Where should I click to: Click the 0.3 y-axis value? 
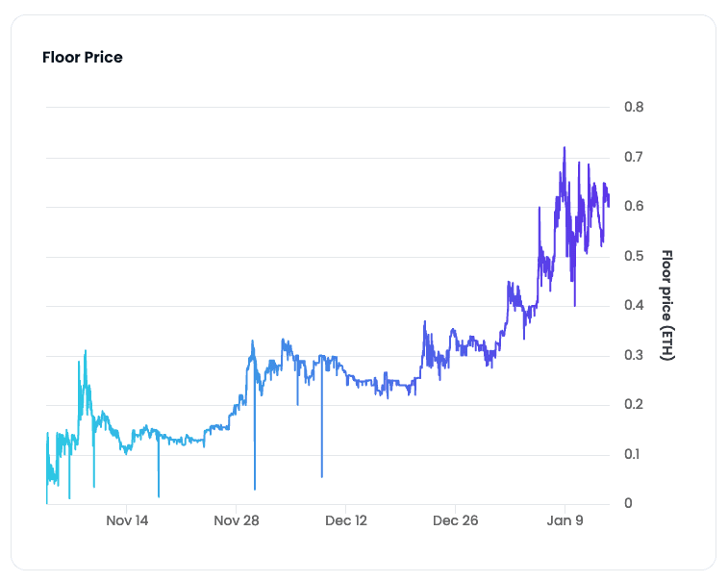(634, 355)
